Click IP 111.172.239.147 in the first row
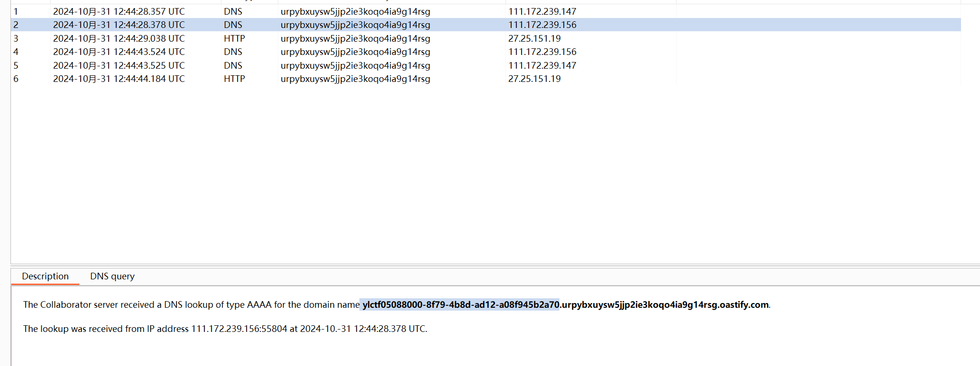The width and height of the screenshot is (980, 366). 542,11
